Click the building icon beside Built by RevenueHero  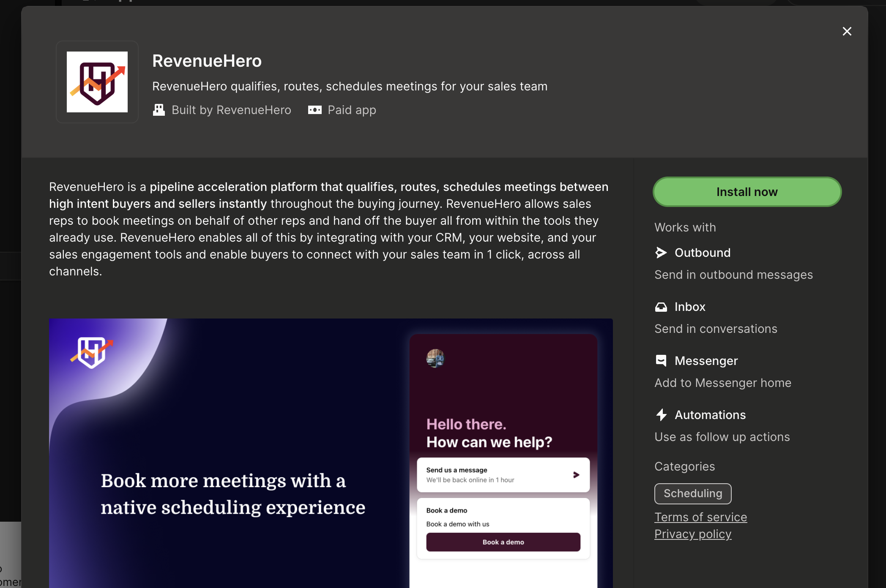tap(159, 110)
